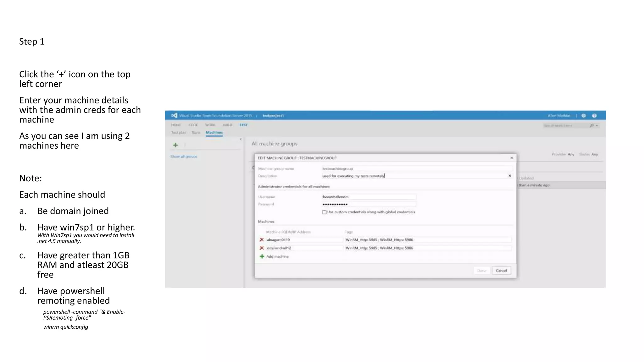Click the Visual Studio logo icon
Screen dimensions: 644x362
(174, 116)
